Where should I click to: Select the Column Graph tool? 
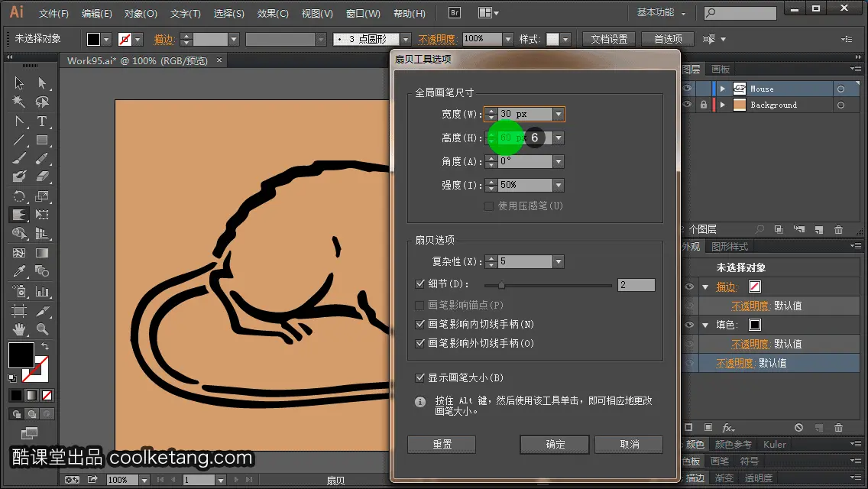click(42, 291)
